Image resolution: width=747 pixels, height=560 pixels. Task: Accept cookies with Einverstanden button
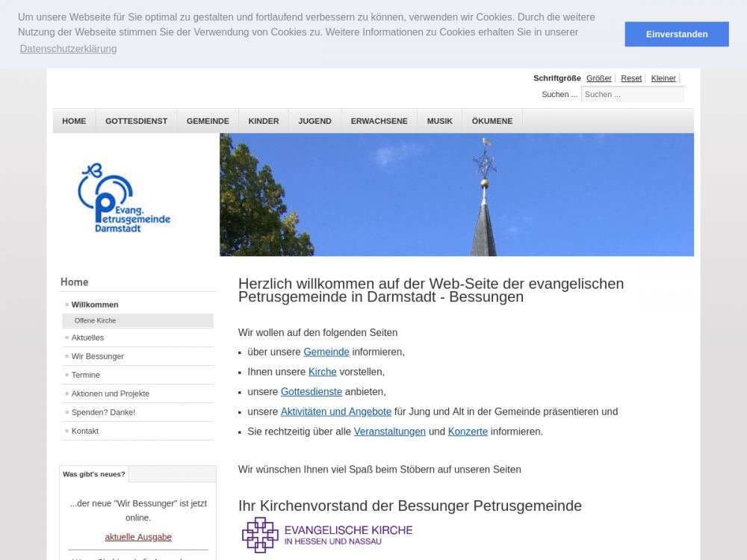point(676,34)
